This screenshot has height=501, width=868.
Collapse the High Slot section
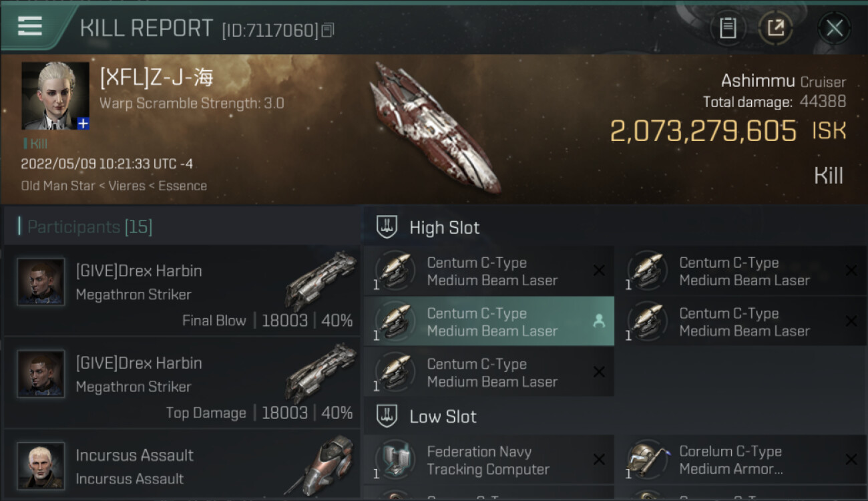(x=387, y=227)
